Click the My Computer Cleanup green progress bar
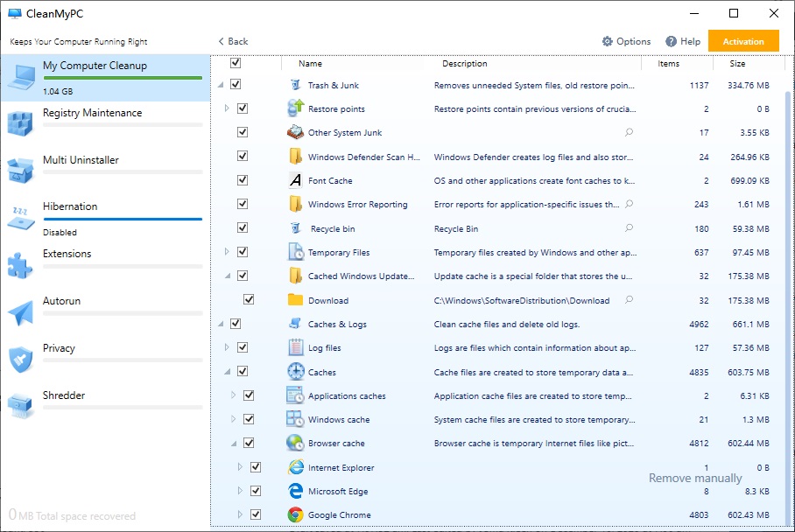Viewport: 795px width, 532px height. click(123, 78)
